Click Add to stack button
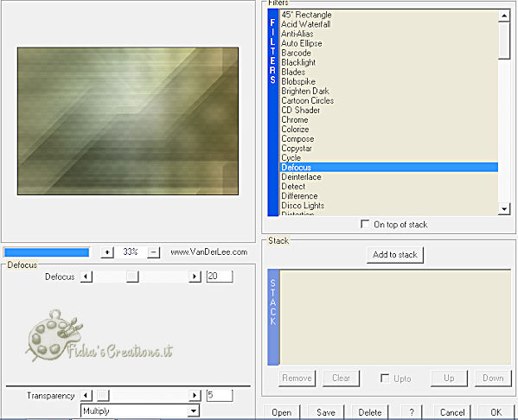Screen dimensions: 518x420 tap(395, 255)
